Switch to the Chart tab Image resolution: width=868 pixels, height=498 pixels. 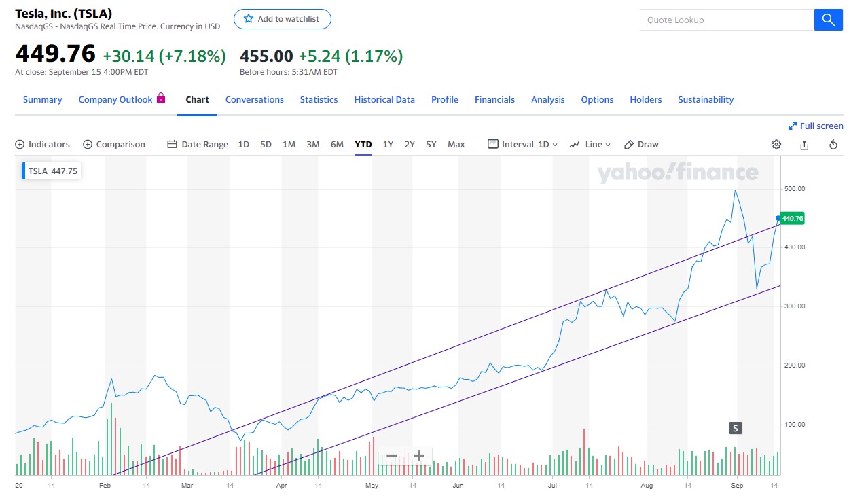pos(198,99)
